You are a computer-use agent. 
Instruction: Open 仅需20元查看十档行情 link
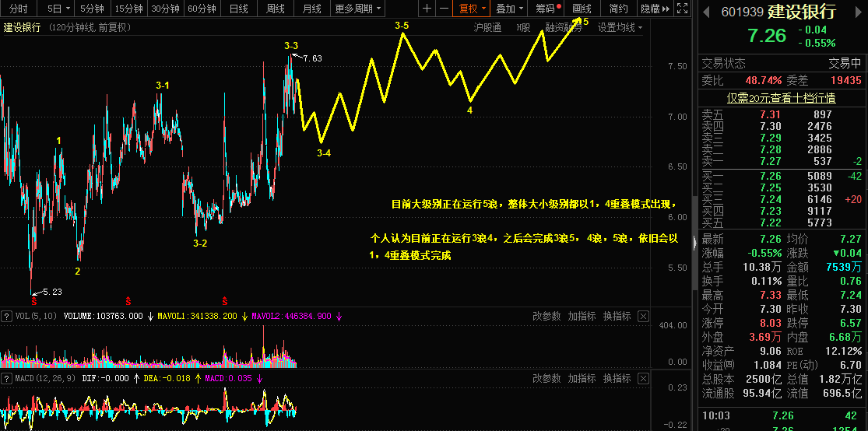pyautogui.click(x=781, y=99)
